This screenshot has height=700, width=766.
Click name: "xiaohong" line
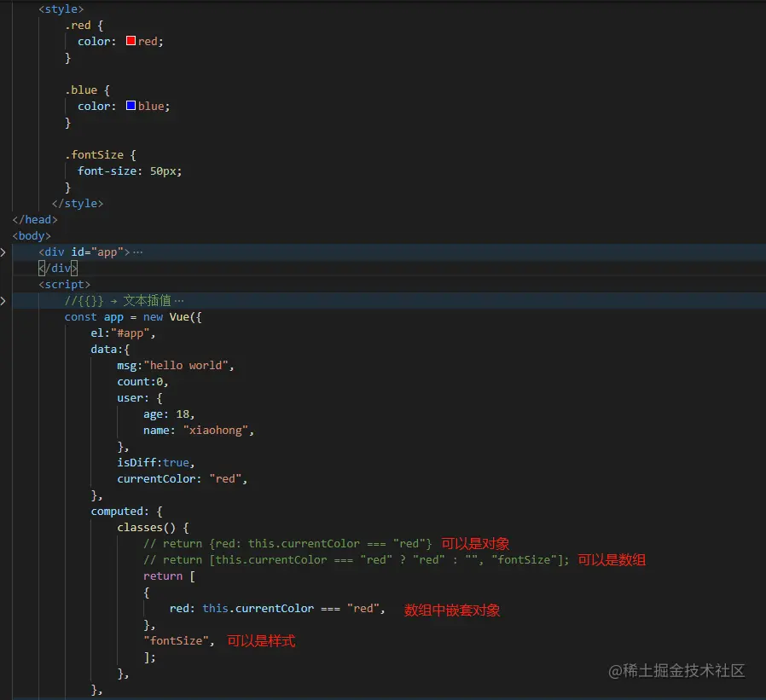click(x=199, y=431)
